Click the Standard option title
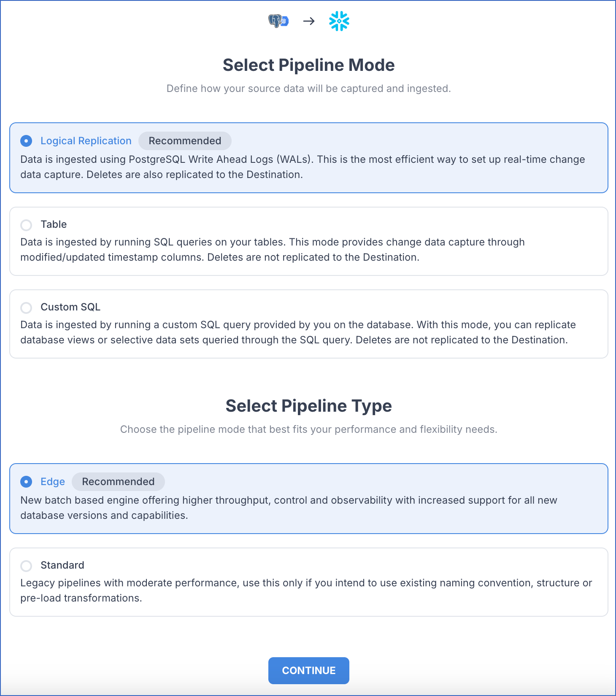This screenshot has height=696, width=616. click(x=62, y=565)
